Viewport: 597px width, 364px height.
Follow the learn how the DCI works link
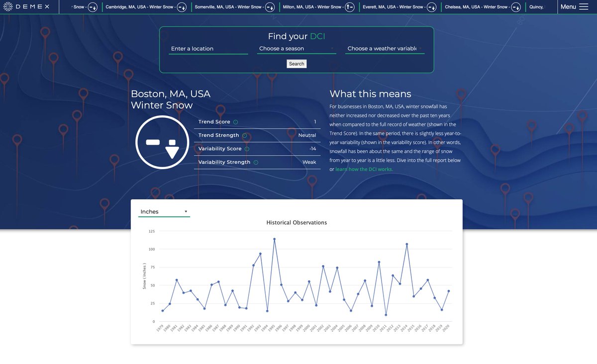point(364,170)
